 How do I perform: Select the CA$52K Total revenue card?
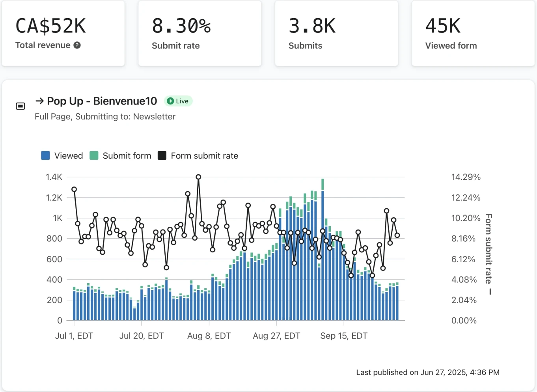click(63, 34)
